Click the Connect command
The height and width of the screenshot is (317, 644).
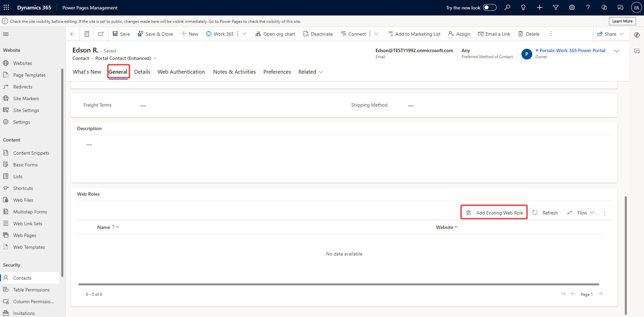click(x=353, y=34)
